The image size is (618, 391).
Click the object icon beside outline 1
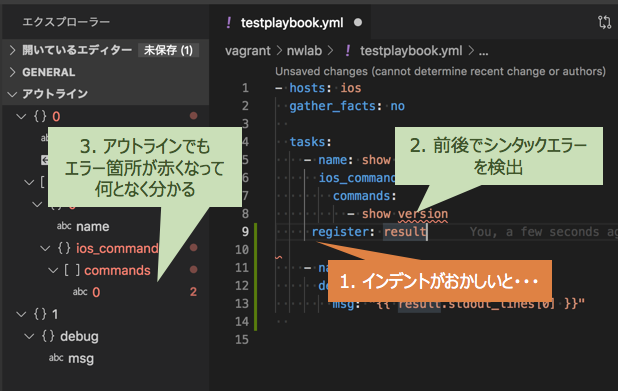[x=40, y=314]
